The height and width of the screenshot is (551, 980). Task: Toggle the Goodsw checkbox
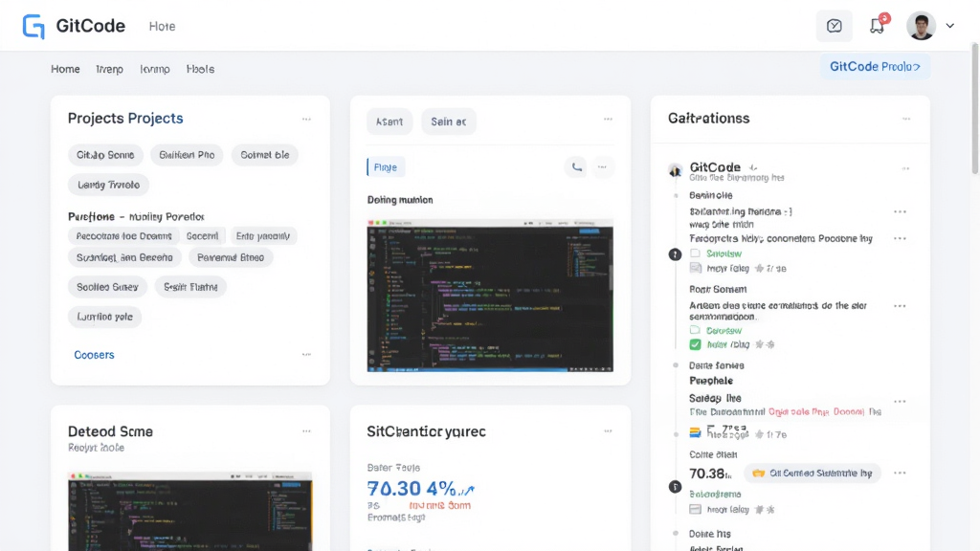[x=695, y=330]
